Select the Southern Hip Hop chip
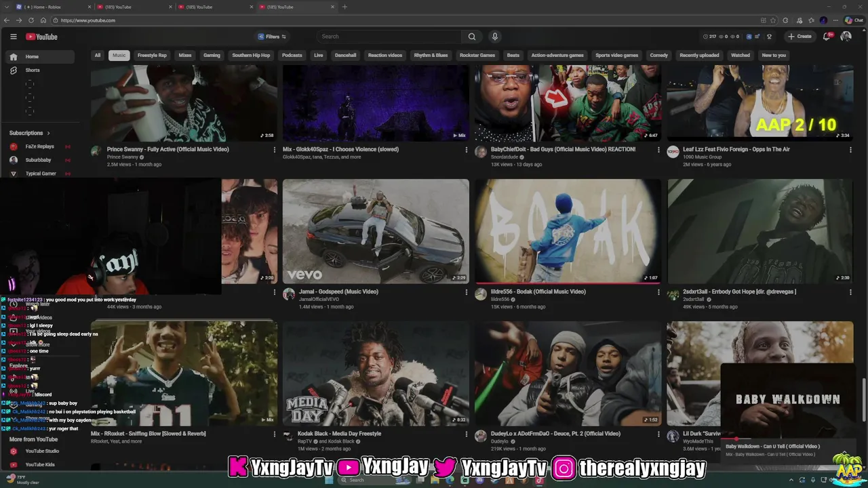 (251, 56)
